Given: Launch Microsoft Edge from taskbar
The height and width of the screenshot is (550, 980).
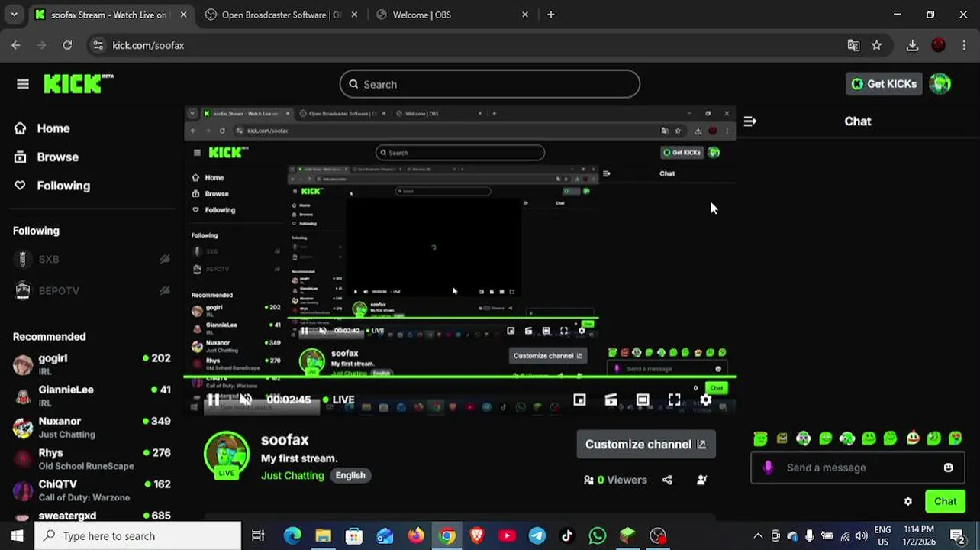Looking at the screenshot, I should click(292, 535).
